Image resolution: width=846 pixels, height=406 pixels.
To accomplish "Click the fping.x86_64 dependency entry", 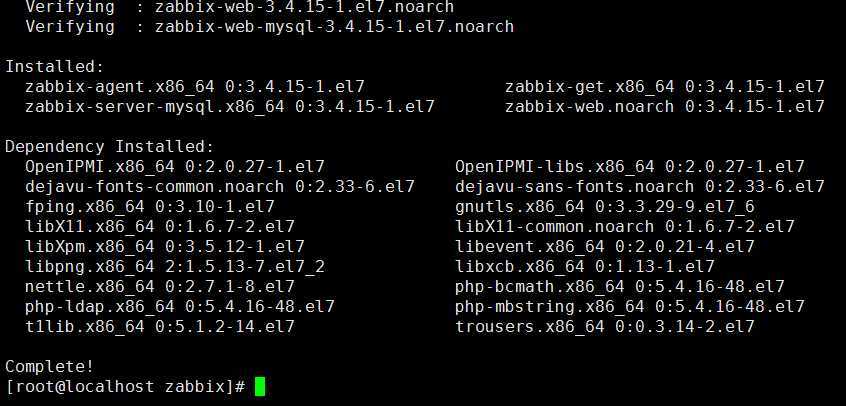I will point(149,206).
